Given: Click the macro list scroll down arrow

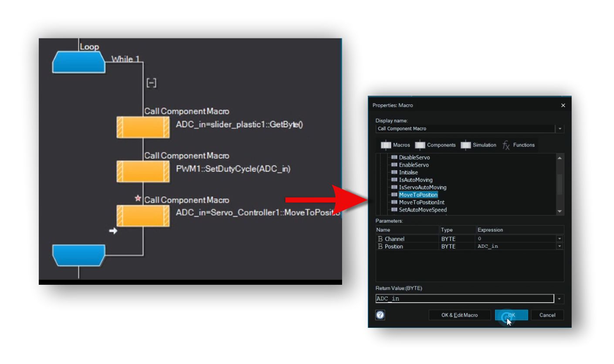Looking at the screenshot, I should (560, 211).
